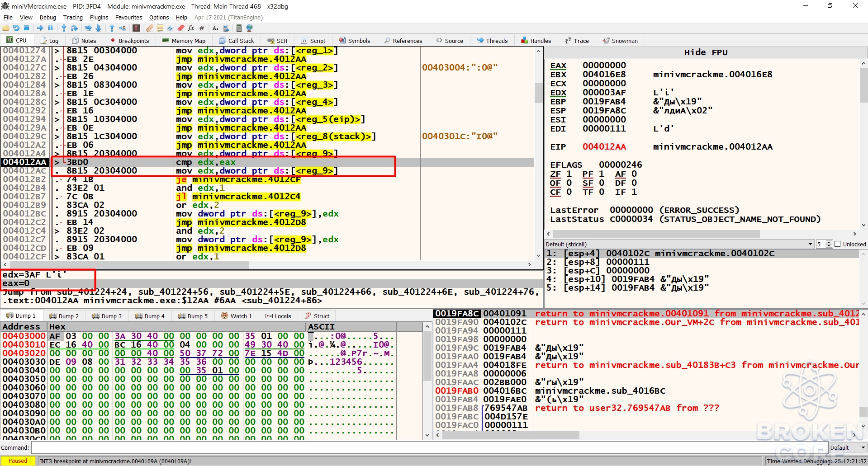Switch to the Breakpoints tab
The height and width of the screenshot is (466, 868).
tap(130, 41)
